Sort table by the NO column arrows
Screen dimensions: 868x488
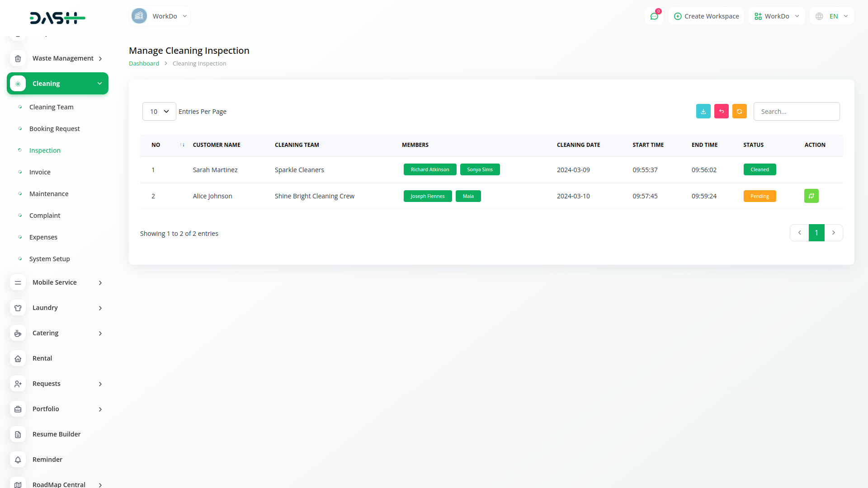coord(182,145)
